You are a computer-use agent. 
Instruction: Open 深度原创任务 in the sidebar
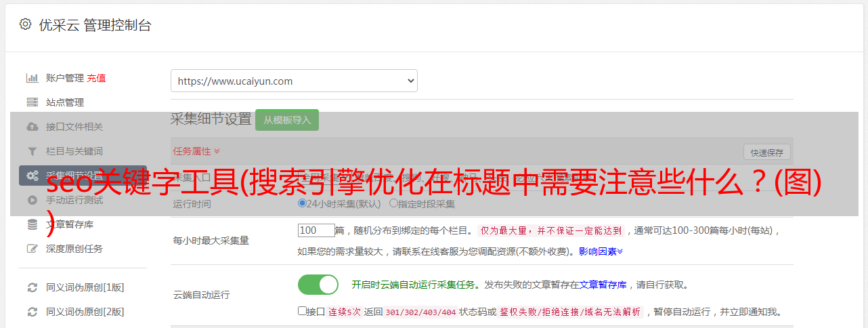click(x=74, y=249)
